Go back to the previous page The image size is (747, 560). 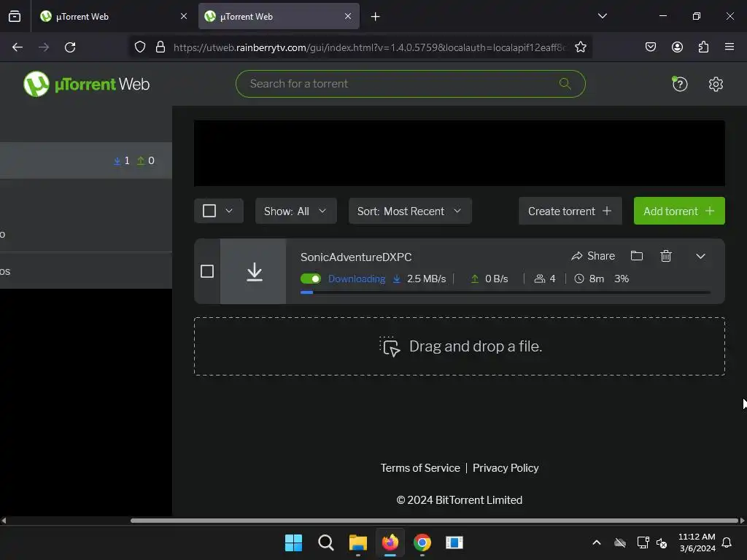(18, 47)
